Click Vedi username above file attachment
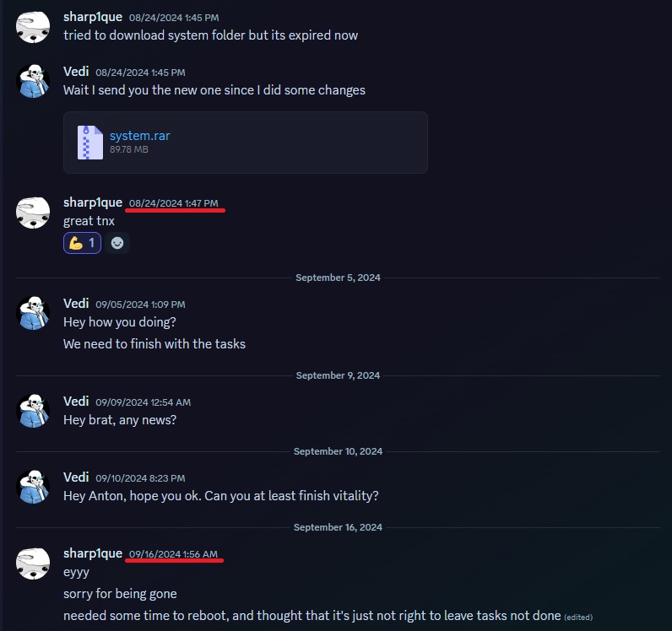The image size is (672, 631). tap(76, 72)
